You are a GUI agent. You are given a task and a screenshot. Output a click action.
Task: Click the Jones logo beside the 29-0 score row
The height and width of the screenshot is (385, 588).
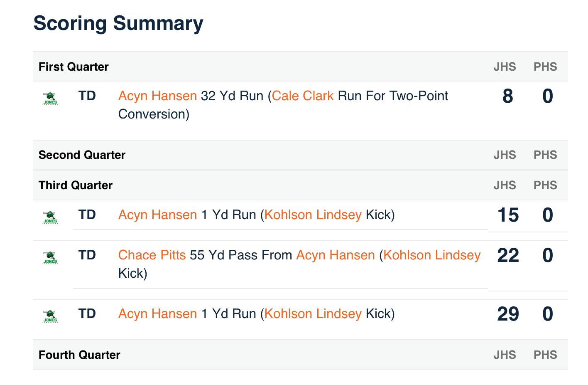[x=50, y=316]
